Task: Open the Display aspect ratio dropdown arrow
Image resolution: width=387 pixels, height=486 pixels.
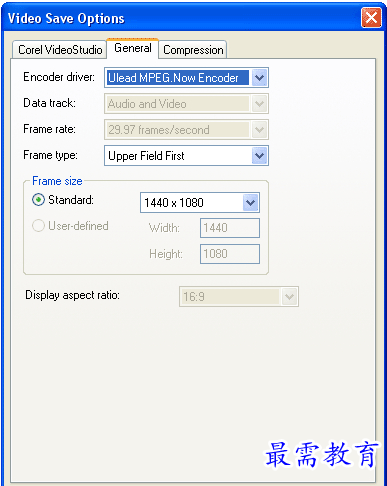Action: point(289,296)
